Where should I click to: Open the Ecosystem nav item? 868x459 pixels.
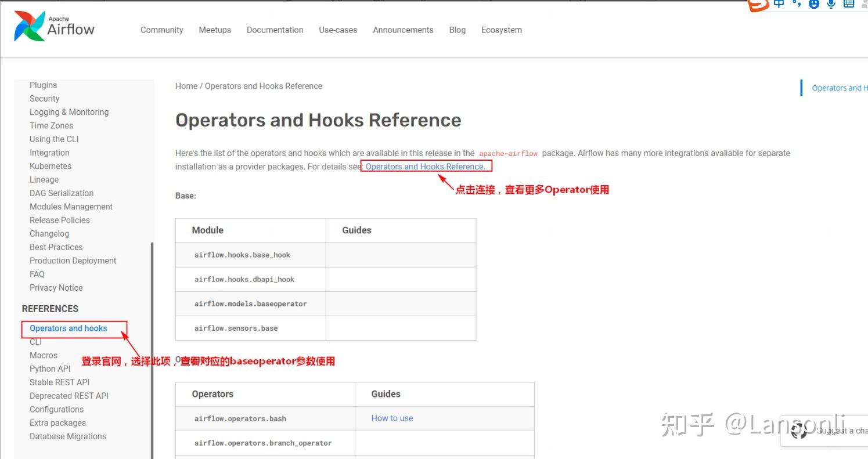pos(502,30)
